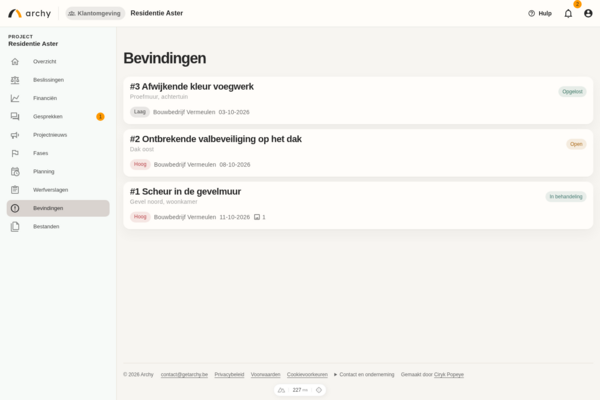
Task: Open Projectnieuws in the sidebar
Action: [58, 135]
